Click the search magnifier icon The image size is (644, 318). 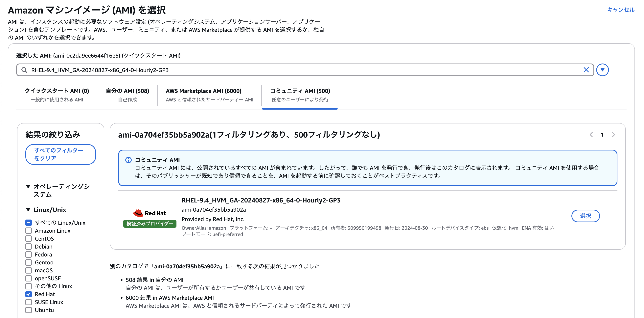coord(24,70)
